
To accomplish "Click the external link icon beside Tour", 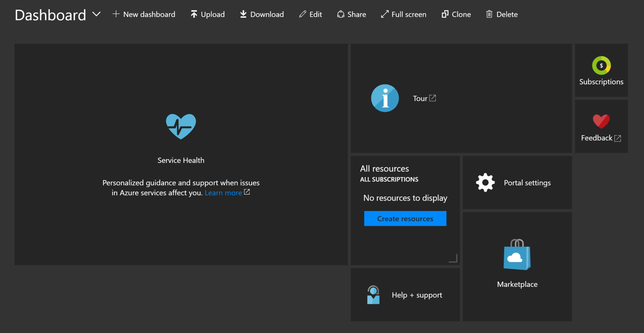I will coord(433,98).
